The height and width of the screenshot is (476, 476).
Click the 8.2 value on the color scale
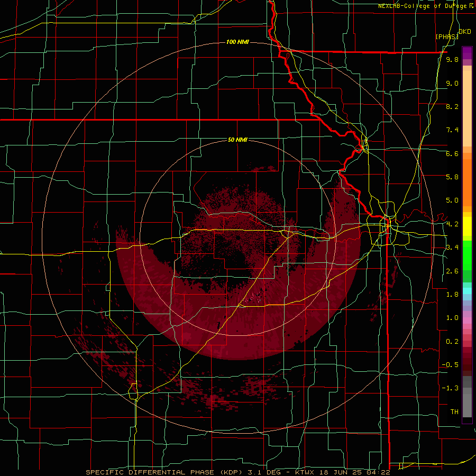452,106
